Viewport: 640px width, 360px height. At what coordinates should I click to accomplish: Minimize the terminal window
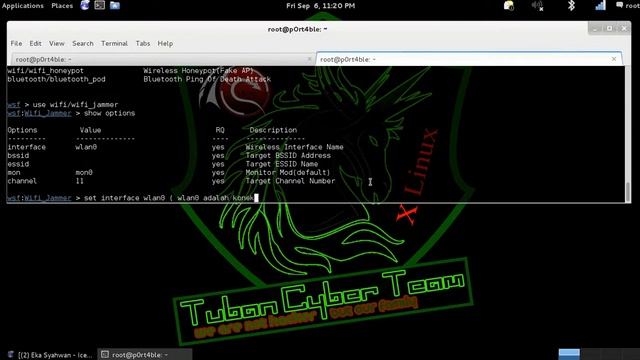595,29
